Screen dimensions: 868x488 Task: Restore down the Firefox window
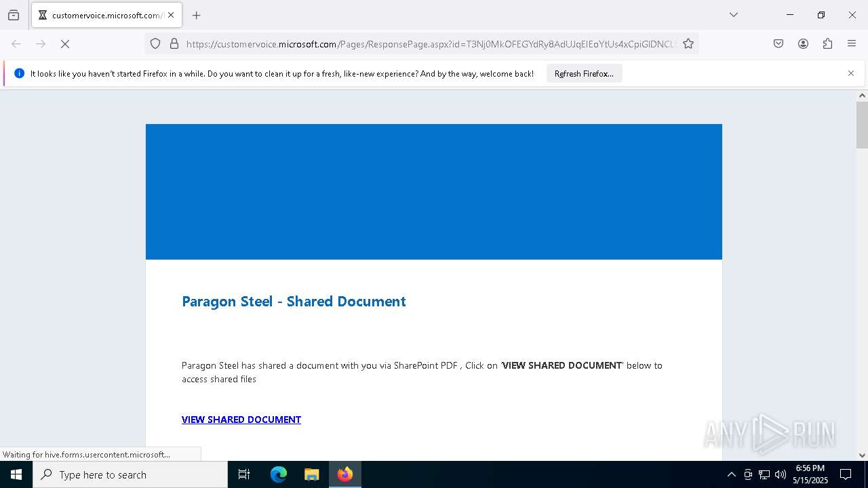pyautogui.click(x=821, y=15)
